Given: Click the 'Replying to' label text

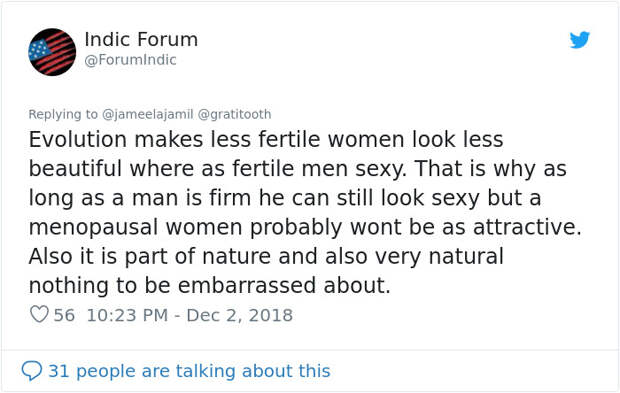Looking at the screenshot, I should [x=63, y=114].
